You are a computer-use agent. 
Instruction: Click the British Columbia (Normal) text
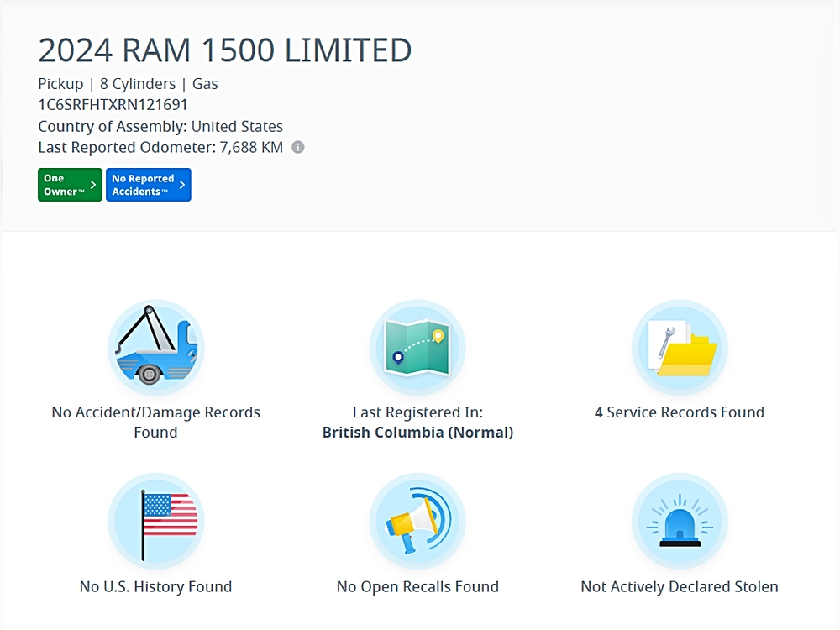[417, 433]
